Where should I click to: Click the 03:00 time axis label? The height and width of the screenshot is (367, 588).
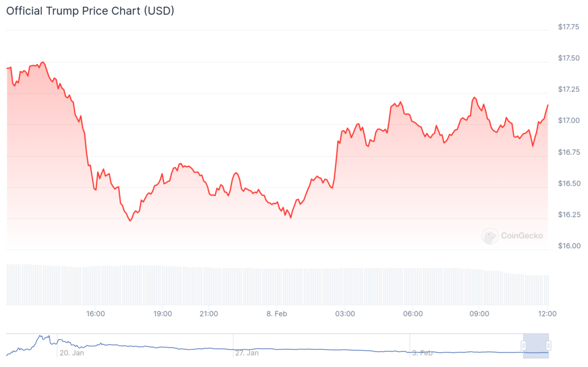[345, 314]
